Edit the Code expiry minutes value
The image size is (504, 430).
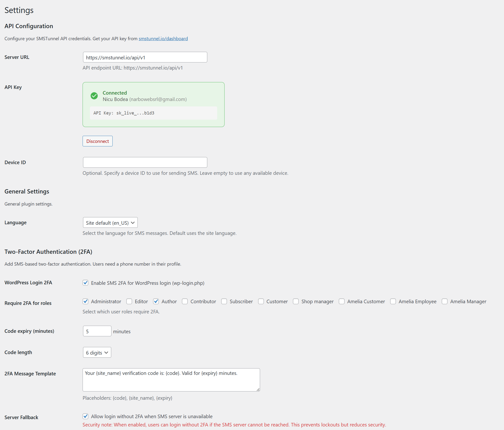97,331
